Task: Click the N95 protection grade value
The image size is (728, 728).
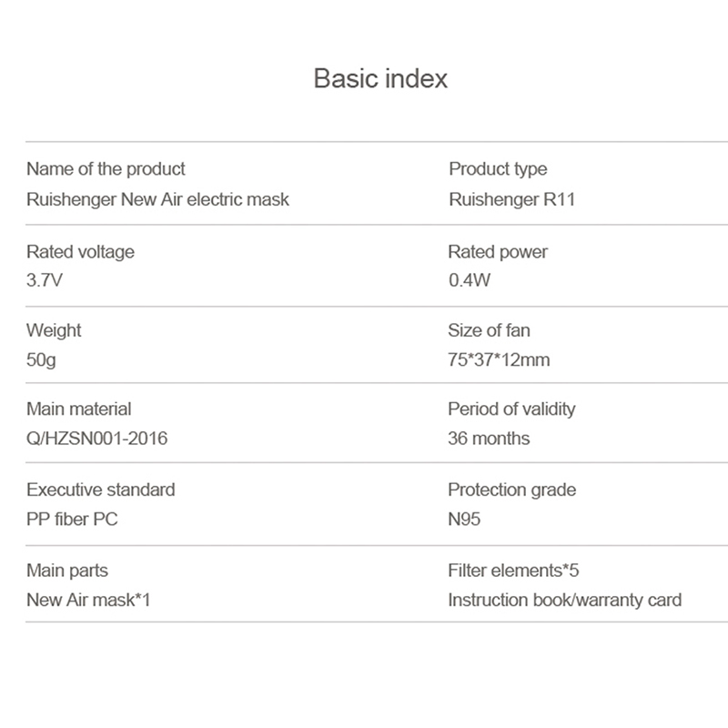Action: pyautogui.click(x=464, y=520)
